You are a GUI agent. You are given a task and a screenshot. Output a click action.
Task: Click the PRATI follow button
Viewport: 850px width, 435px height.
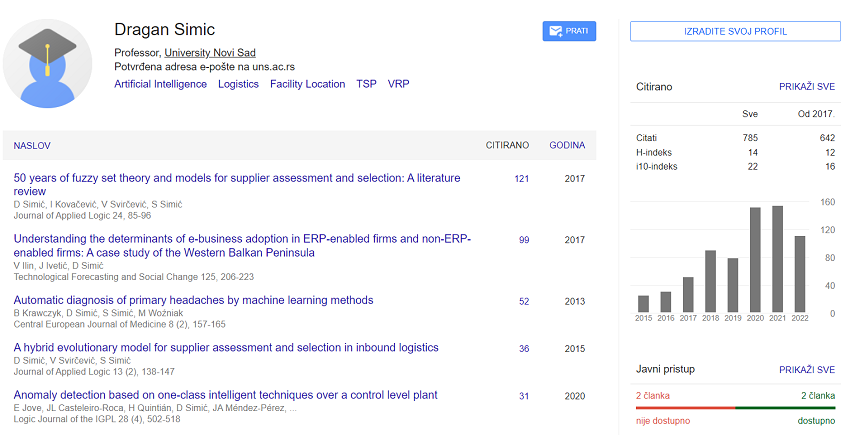pos(569,31)
